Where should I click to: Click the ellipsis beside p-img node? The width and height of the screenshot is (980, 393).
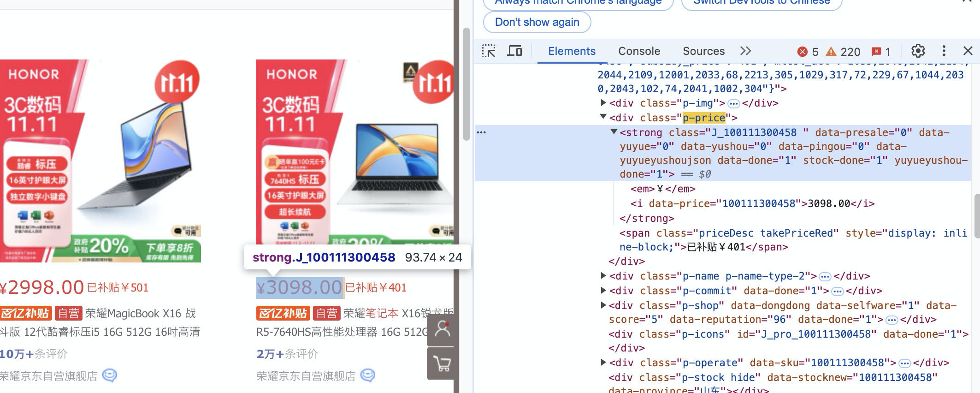(734, 103)
